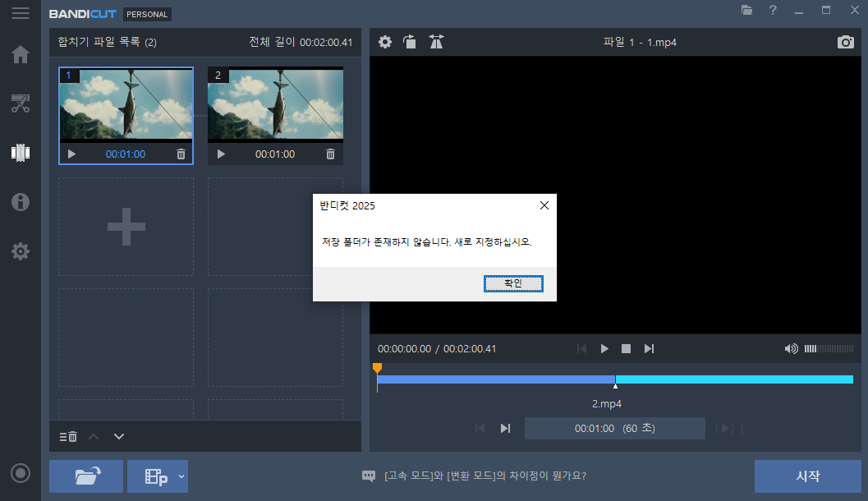The image size is (868, 501).
Task: Take a snapshot with camera icon
Action: tap(845, 42)
